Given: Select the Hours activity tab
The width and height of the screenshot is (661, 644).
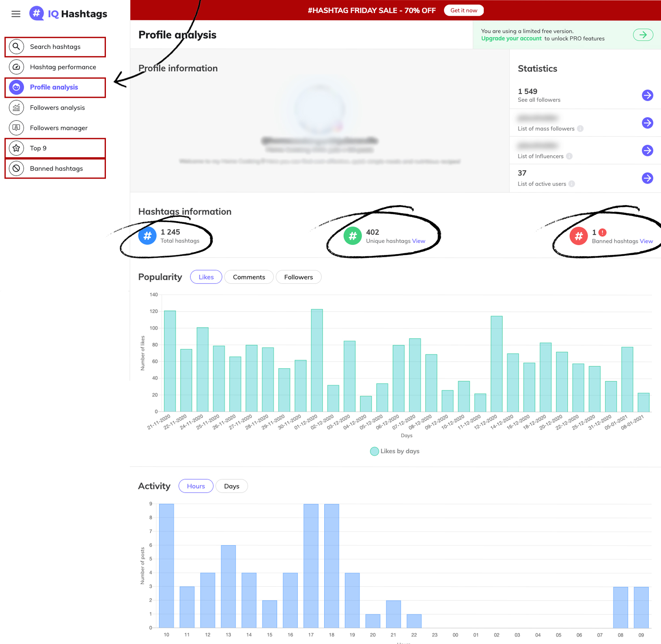Looking at the screenshot, I should click(196, 486).
